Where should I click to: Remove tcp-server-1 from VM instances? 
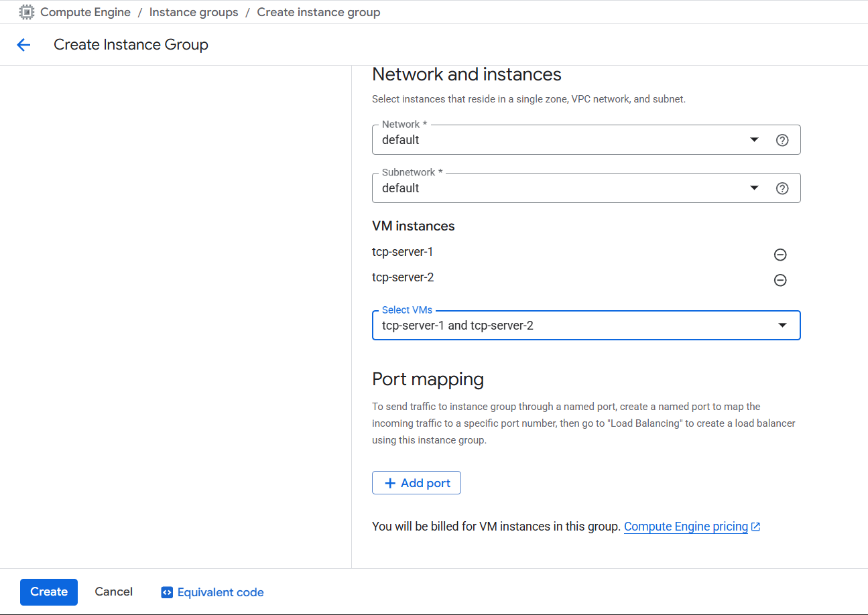click(780, 255)
